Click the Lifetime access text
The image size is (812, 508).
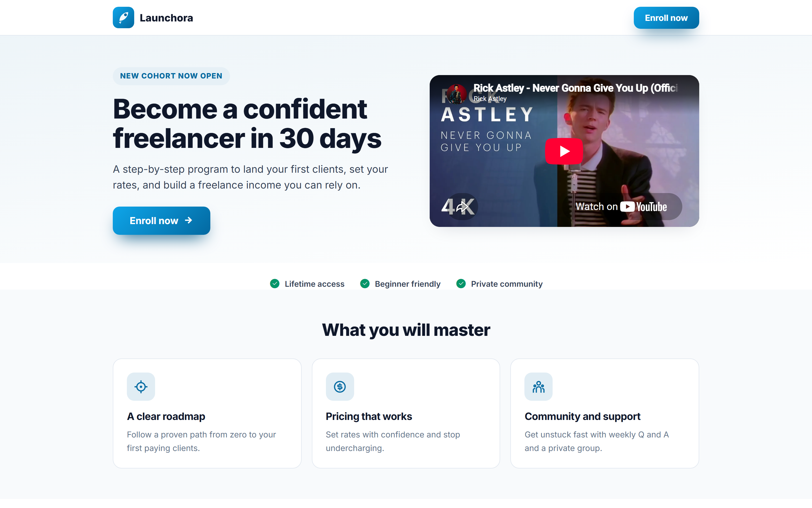click(x=314, y=284)
